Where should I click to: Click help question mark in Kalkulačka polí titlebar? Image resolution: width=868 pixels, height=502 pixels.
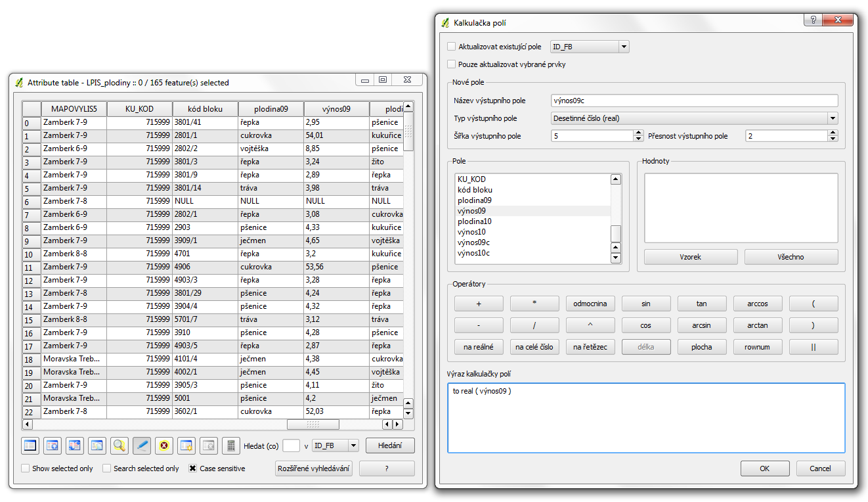click(814, 20)
